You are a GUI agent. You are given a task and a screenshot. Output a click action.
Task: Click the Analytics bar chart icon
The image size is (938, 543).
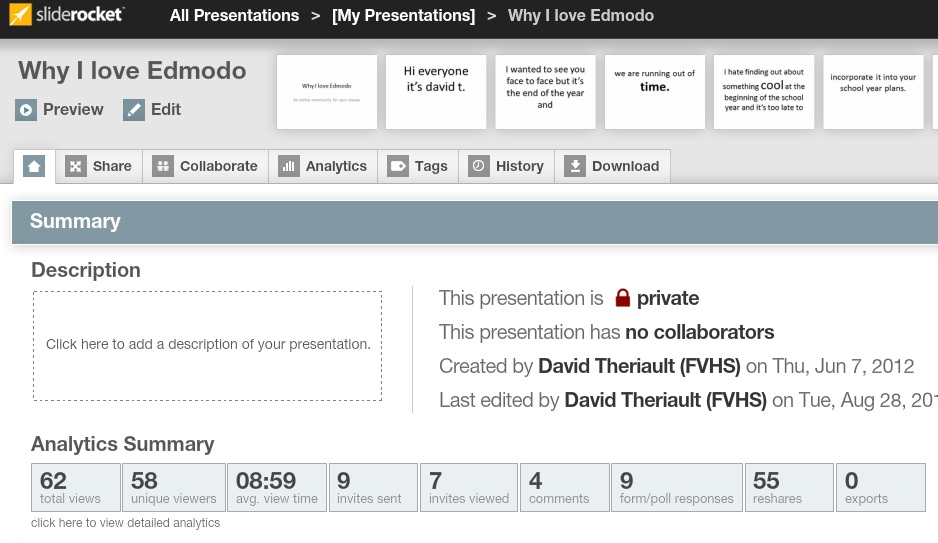click(x=289, y=167)
